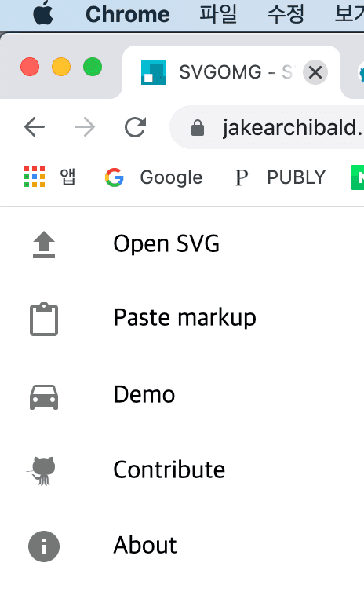Open the 파일 menu
Screen dimensions: 364x614
[x=218, y=14]
